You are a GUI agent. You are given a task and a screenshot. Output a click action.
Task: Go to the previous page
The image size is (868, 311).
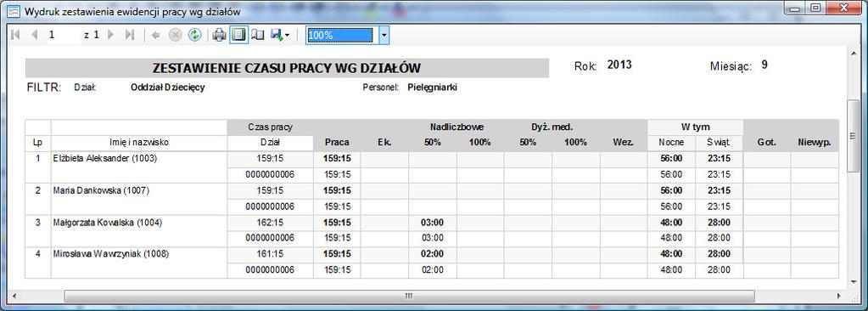[x=35, y=35]
